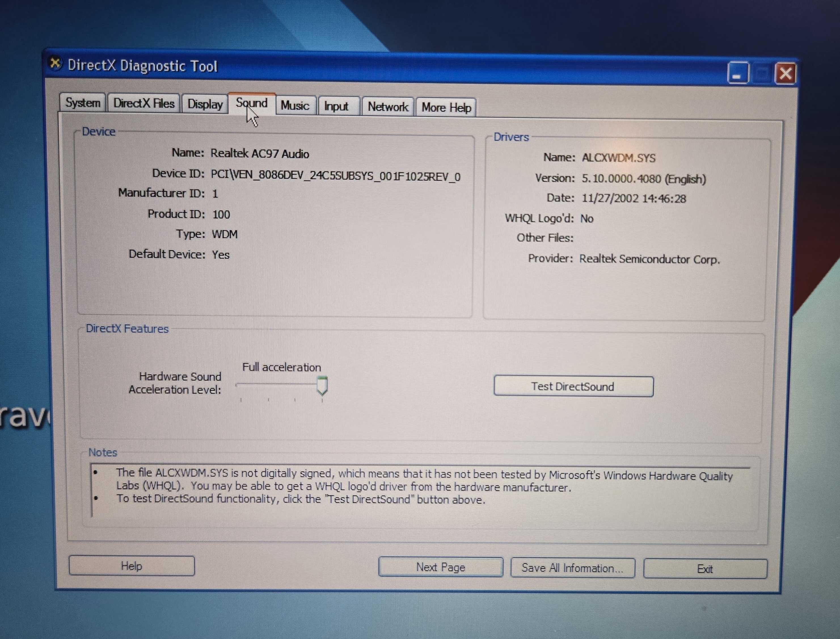Image resolution: width=840 pixels, height=639 pixels.
Task: Exit the diagnostic tool
Action: point(705,569)
